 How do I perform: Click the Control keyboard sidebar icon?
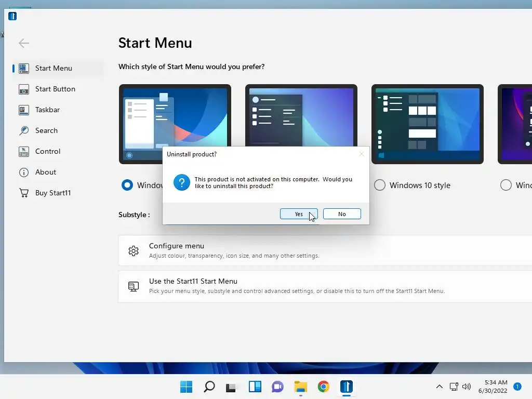24,152
